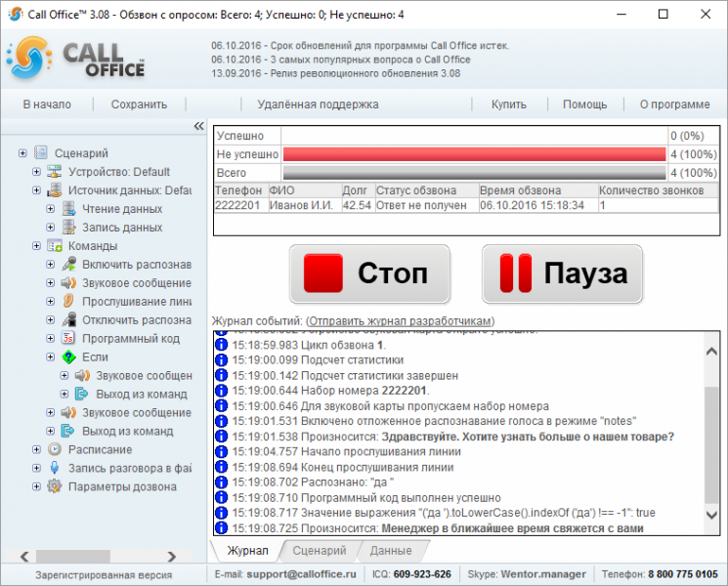Image resolution: width=728 pixels, height=586 pixels.
Task: Expand the Сценарий tree node
Action: [x=22, y=152]
